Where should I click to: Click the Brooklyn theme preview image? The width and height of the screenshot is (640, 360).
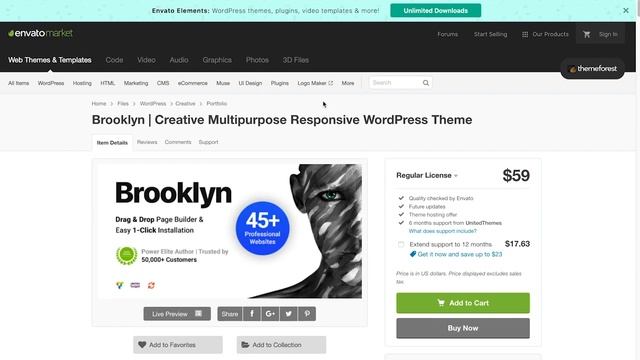230,231
